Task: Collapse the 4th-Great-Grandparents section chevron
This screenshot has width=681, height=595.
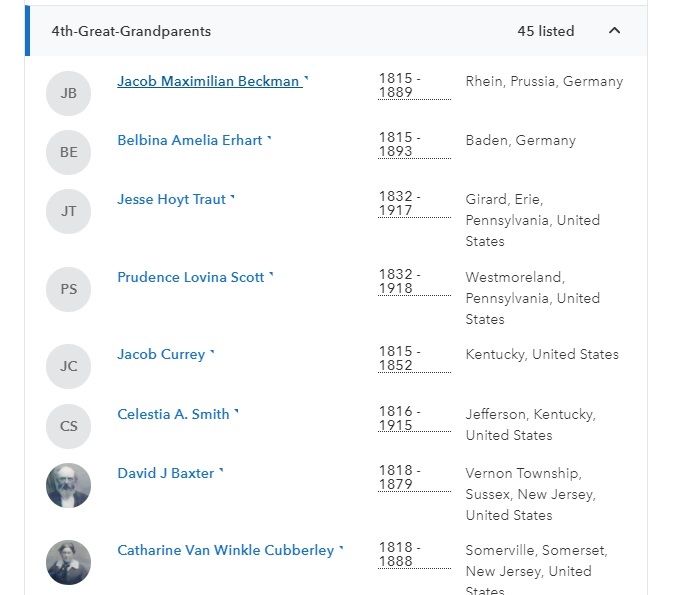Action: tap(614, 31)
